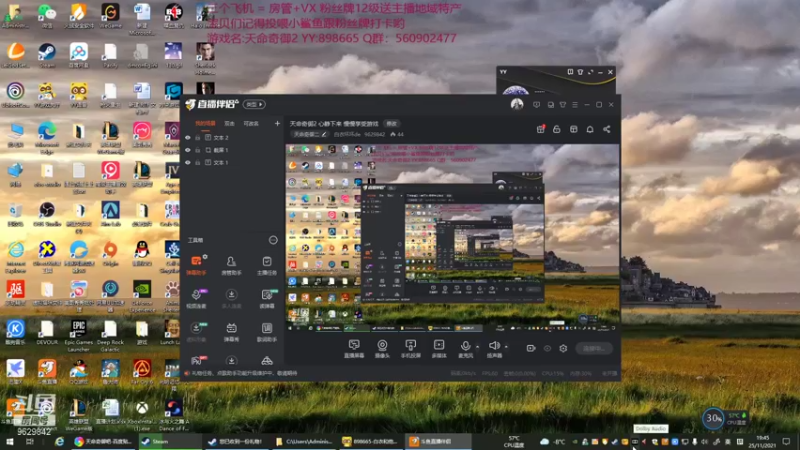
Task: Click the Windows Start button
Action: pyautogui.click(x=10, y=441)
